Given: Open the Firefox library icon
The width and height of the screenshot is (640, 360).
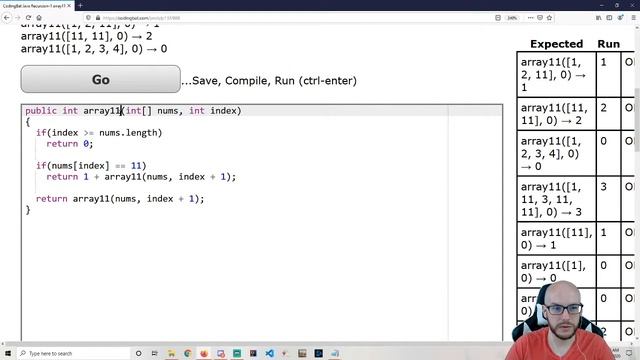Looking at the screenshot, I should (598, 18).
